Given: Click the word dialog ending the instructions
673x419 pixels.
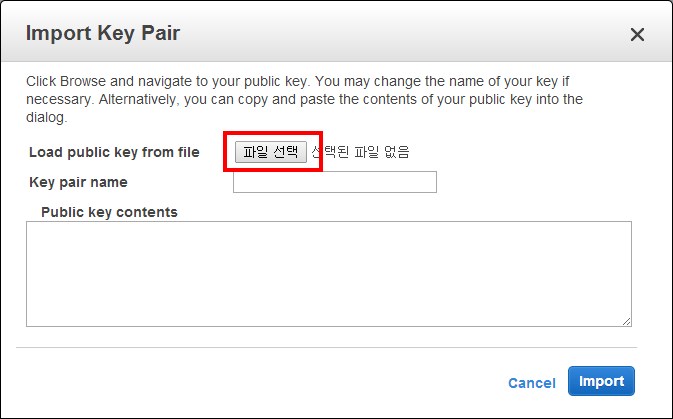Looking at the screenshot, I should pyautogui.click(x=46, y=117).
